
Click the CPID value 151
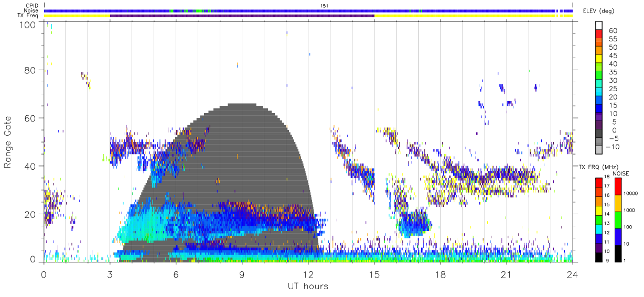(325, 6)
